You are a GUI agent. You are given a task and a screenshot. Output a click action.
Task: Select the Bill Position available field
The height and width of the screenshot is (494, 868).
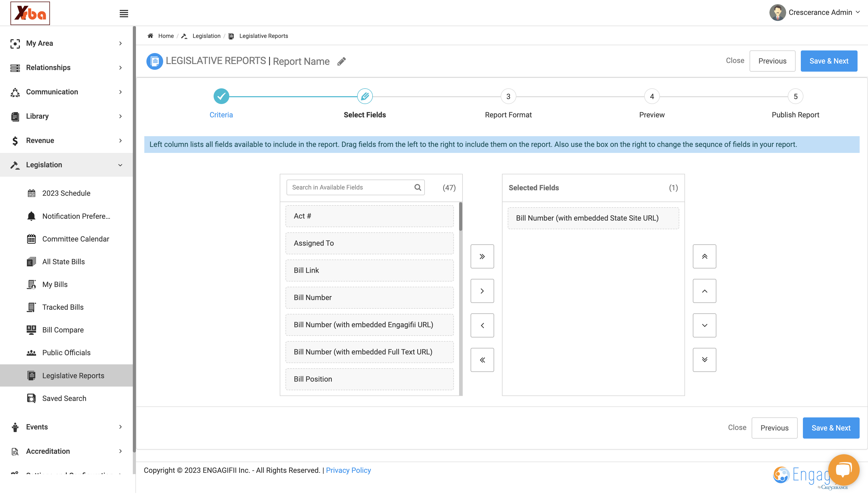click(369, 379)
